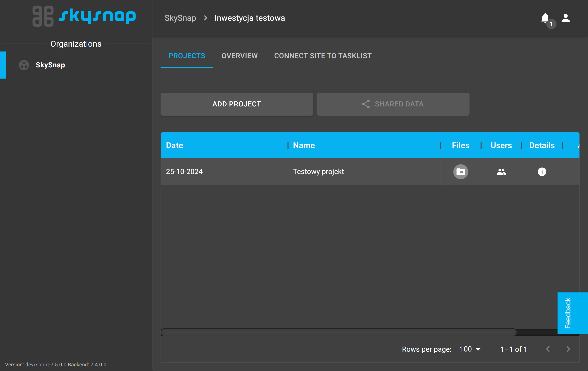Open the notifications bell icon
The width and height of the screenshot is (588, 371).
point(545,18)
